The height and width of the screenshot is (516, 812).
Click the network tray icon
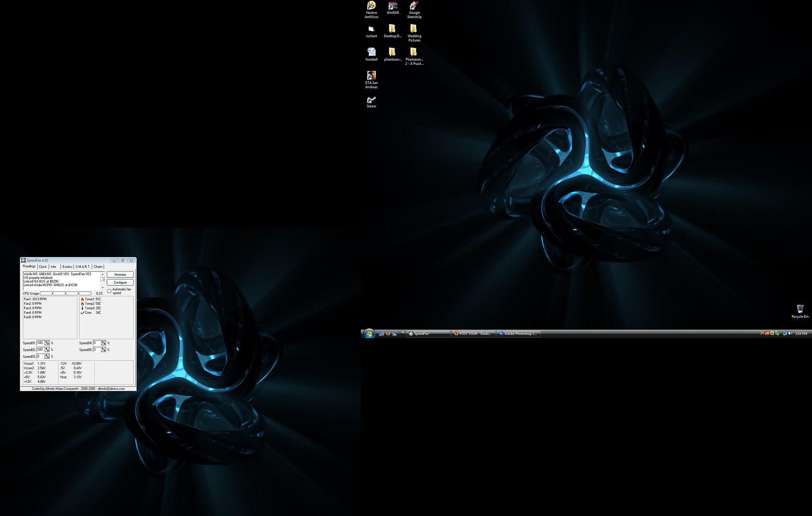[785, 333]
